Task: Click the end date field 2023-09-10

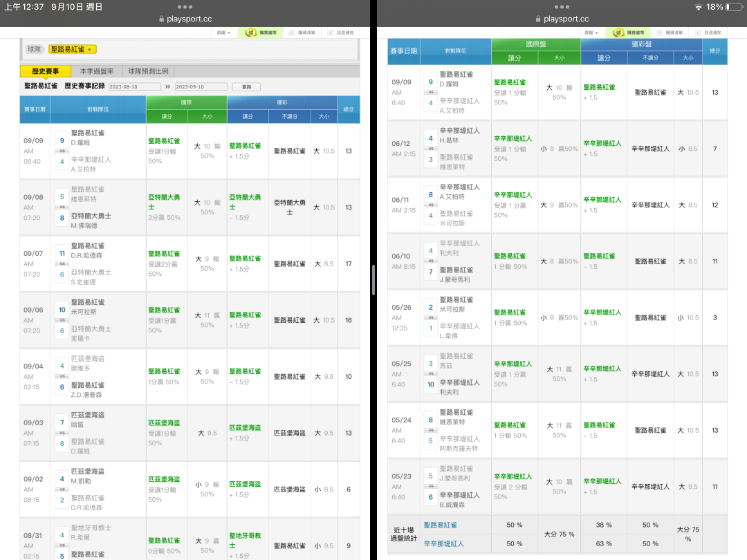Action: point(201,86)
